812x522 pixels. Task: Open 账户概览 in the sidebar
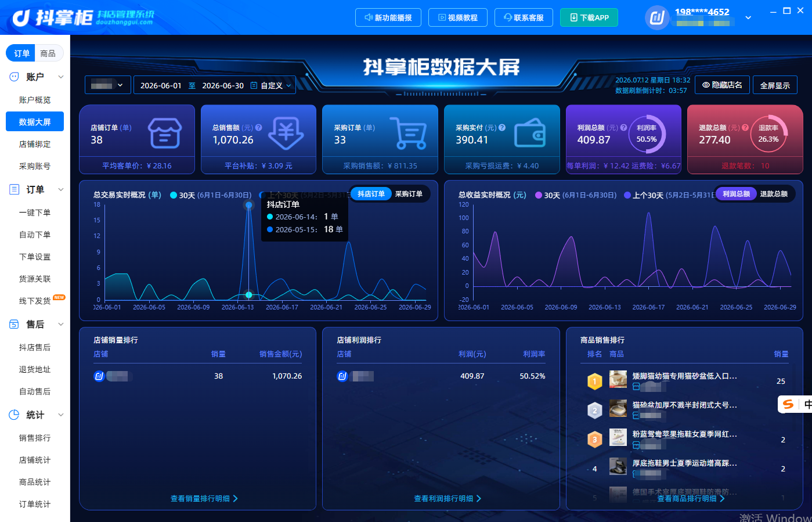pyautogui.click(x=35, y=100)
